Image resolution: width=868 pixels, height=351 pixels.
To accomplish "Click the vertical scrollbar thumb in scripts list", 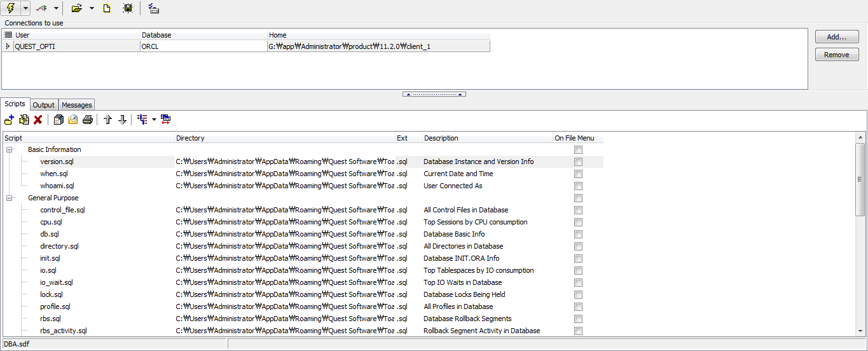I will pyautogui.click(x=860, y=179).
